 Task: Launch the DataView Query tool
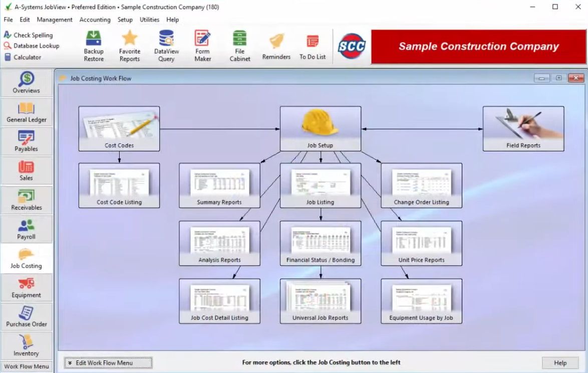click(x=166, y=46)
